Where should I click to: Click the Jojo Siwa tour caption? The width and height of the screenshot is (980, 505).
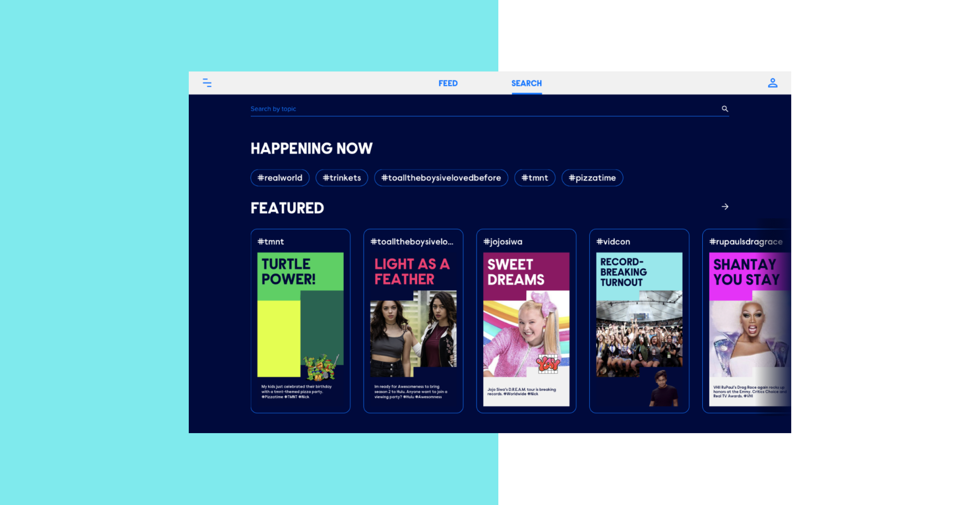(521, 391)
